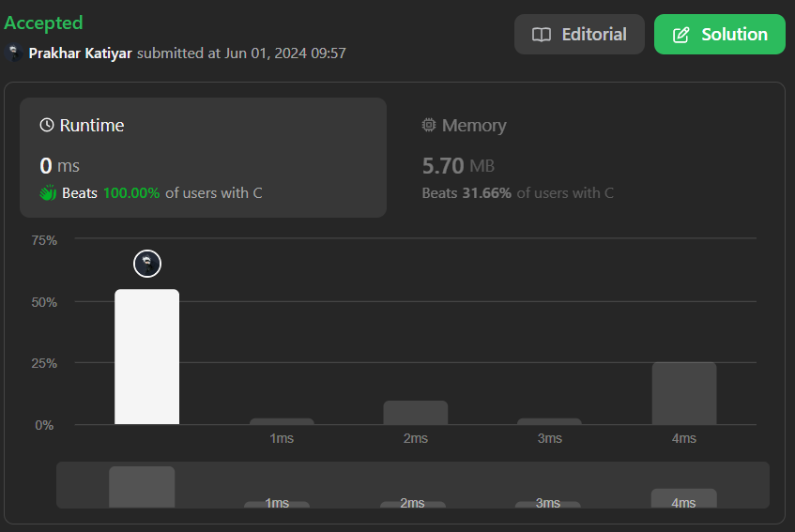Click the small avatar beside Prakhar Katiyar
The width and height of the screenshot is (795, 532).
coord(14,53)
